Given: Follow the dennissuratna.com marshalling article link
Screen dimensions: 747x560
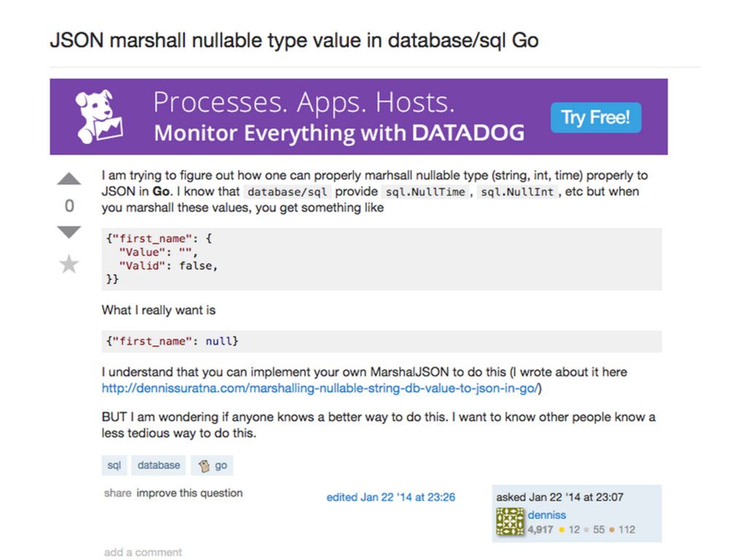Looking at the screenshot, I should coord(321,389).
